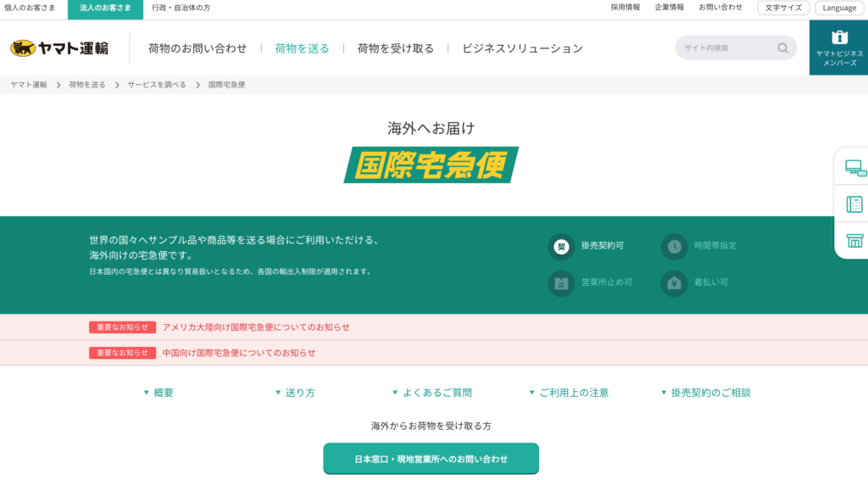Click the 採用情報 link
Viewport: 868px width, 480px height.
[625, 7]
